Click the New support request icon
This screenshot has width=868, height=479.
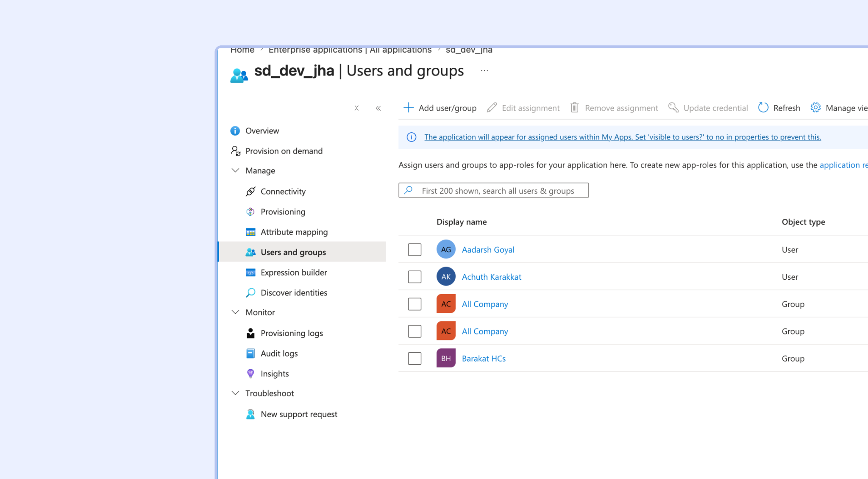coord(250,414)
